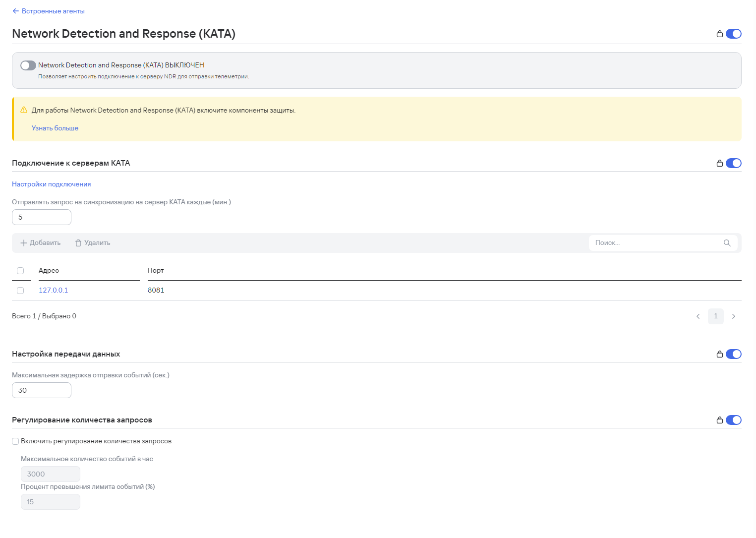Screen dimensions: 756x538
Task: Toggle lock switch next to main Network Detection and Response title
Action: tap(733, 34)
